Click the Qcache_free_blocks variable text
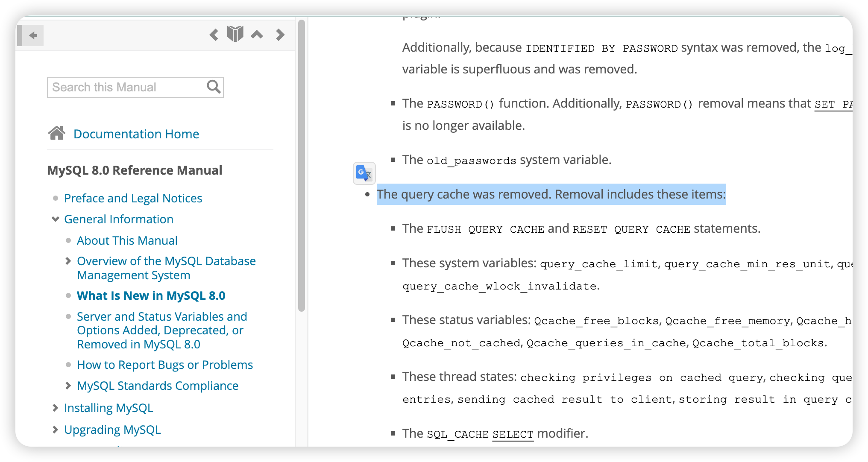This screenshot has width=868, height=462. pyautogui.click(x=597, y=321)
